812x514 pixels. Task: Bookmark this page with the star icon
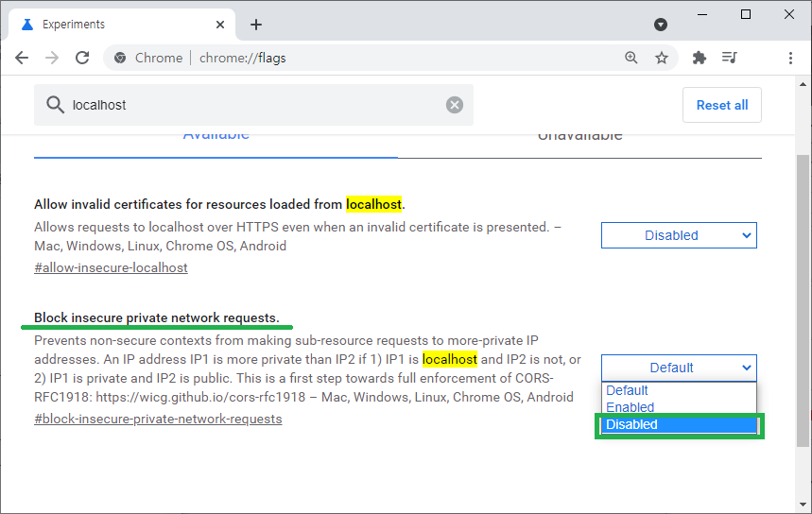coord(662,58)
